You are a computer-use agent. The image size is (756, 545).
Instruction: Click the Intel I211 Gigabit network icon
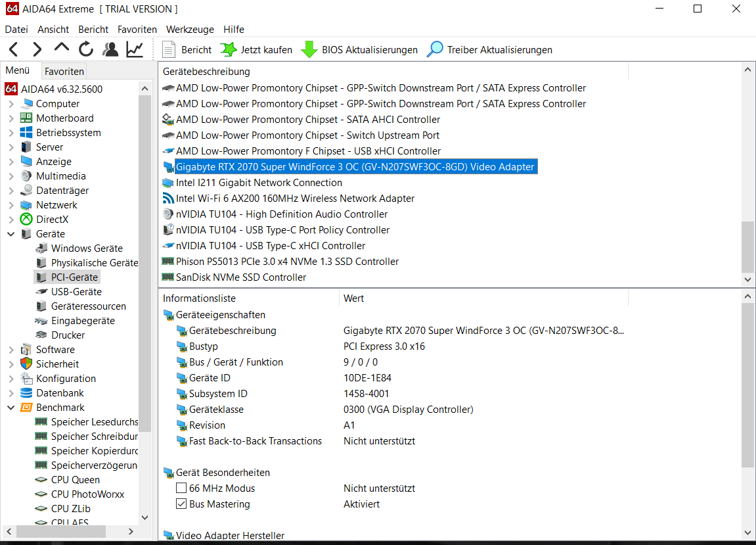[x=167, y=183]
